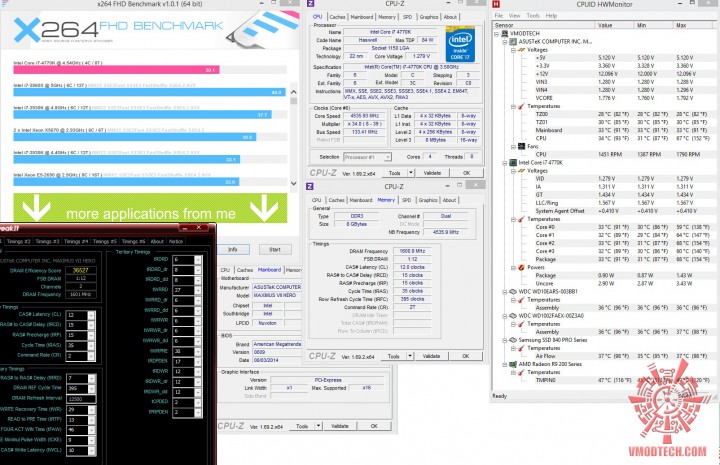The width and height of the screenshot is (720, 465).
Task: Collapse the Powers node in HWMonitor
Action: click(x=513, y=267)
